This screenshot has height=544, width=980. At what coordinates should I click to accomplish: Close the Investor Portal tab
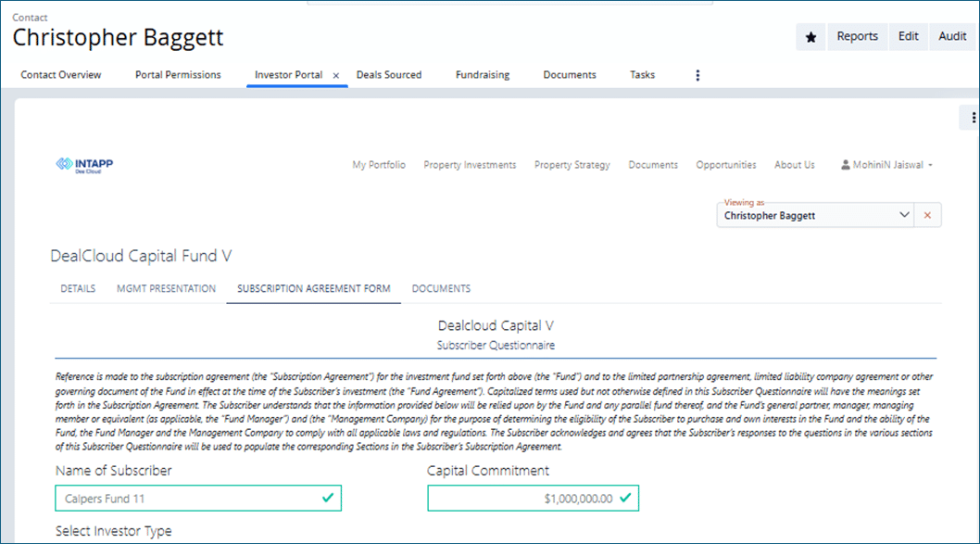click(x=336, y=75)
